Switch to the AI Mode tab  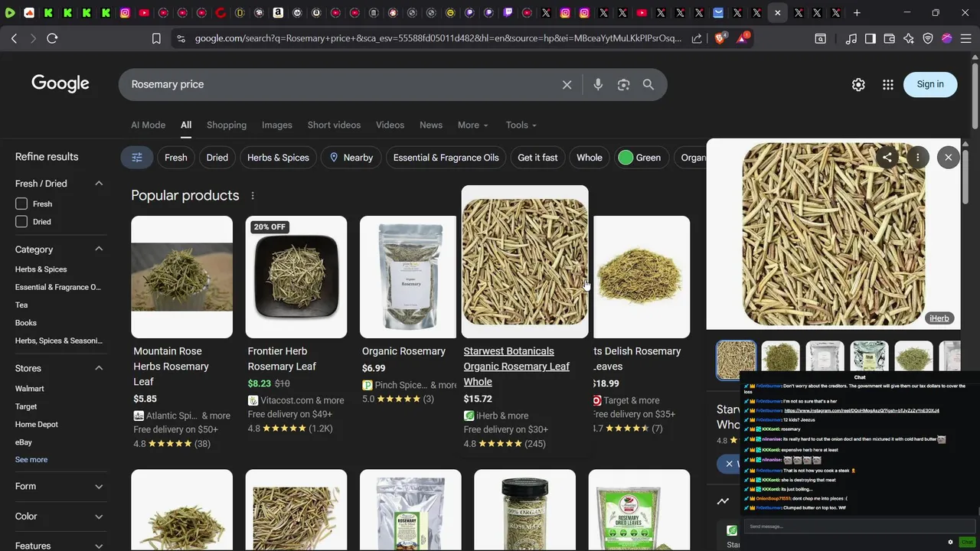click(x=148, y=125)
